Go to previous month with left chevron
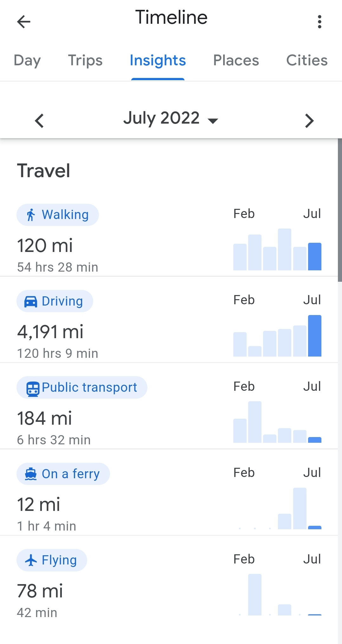Image resolution: width=342 pixels, height=644 pixels. pyautogui.click(x=39, y=121)
